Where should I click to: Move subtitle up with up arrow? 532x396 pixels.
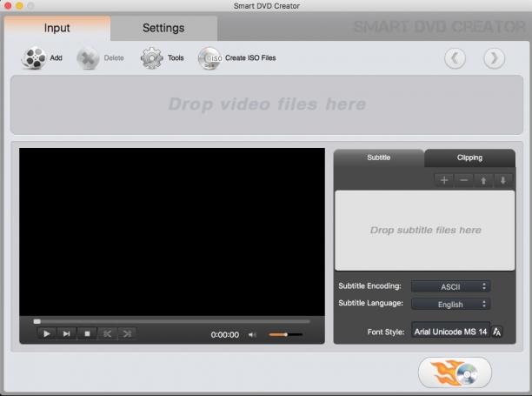(483, 180)
